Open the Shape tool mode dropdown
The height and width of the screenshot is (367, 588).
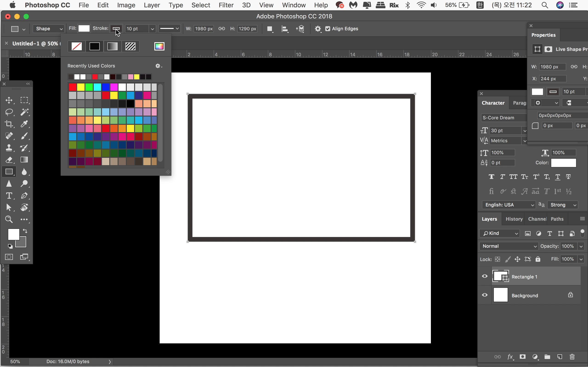click(49, 29)
